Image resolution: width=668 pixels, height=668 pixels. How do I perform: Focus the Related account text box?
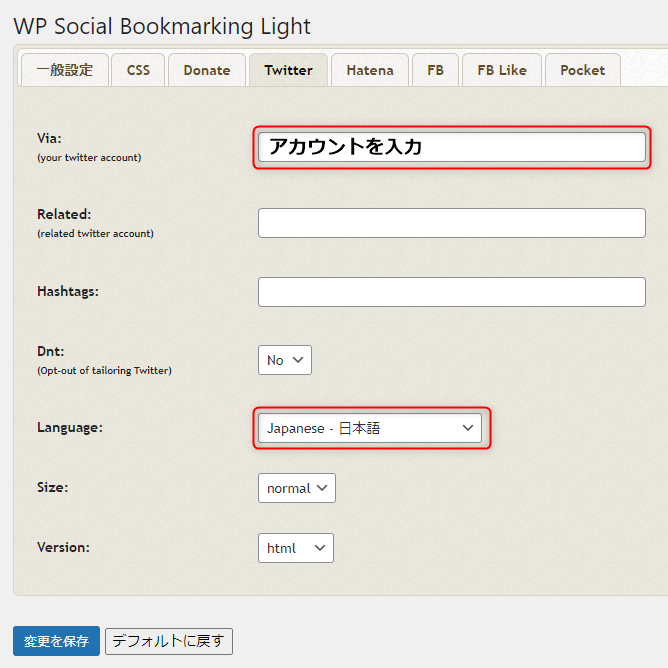pyautogui.click(x=451, y=223)
